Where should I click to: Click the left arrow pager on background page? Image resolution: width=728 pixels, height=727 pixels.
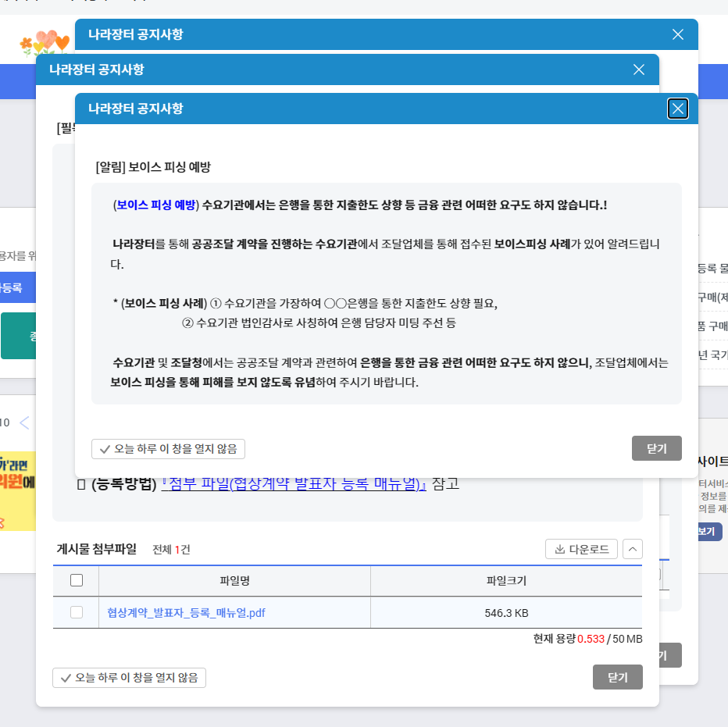pyautogui.click(x=25, y=423)
